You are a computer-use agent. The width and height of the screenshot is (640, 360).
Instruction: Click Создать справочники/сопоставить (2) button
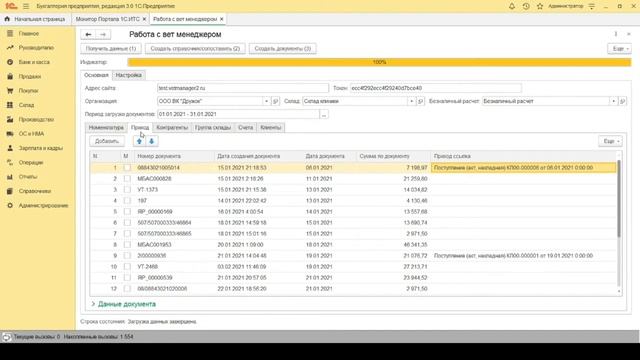pos(195,49)
